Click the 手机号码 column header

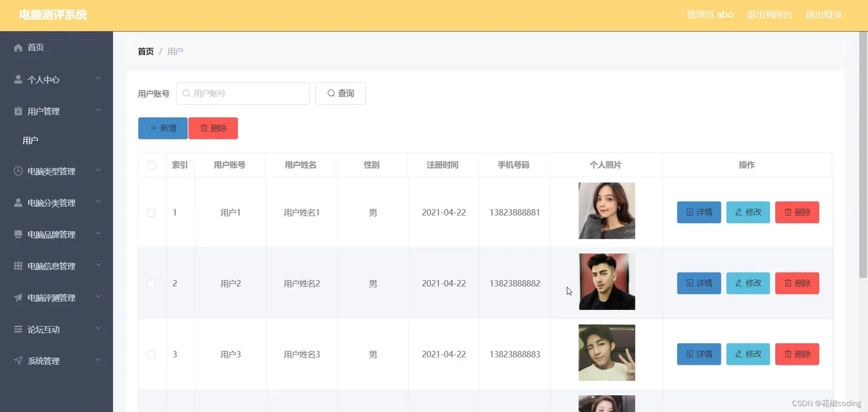pyautogui.click(x=513, y=165)
